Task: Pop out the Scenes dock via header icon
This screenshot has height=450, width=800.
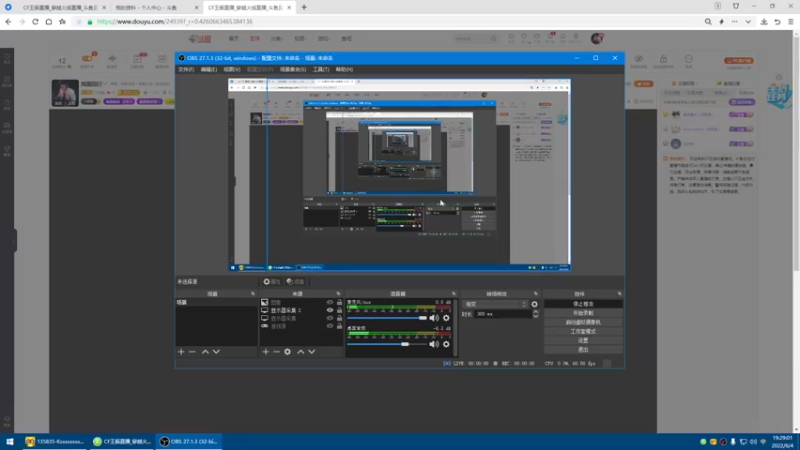Action: coord(253,294)
